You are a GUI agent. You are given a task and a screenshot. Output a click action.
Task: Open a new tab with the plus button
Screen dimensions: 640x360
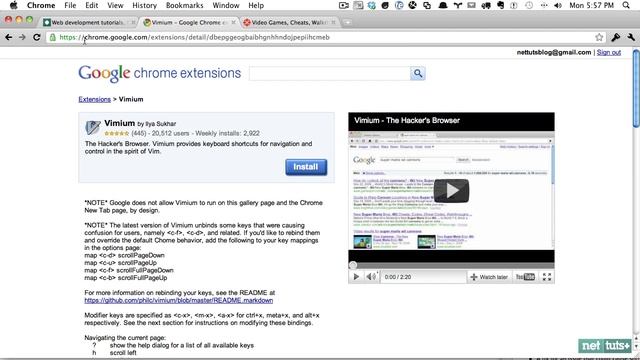tap(347, 22)
